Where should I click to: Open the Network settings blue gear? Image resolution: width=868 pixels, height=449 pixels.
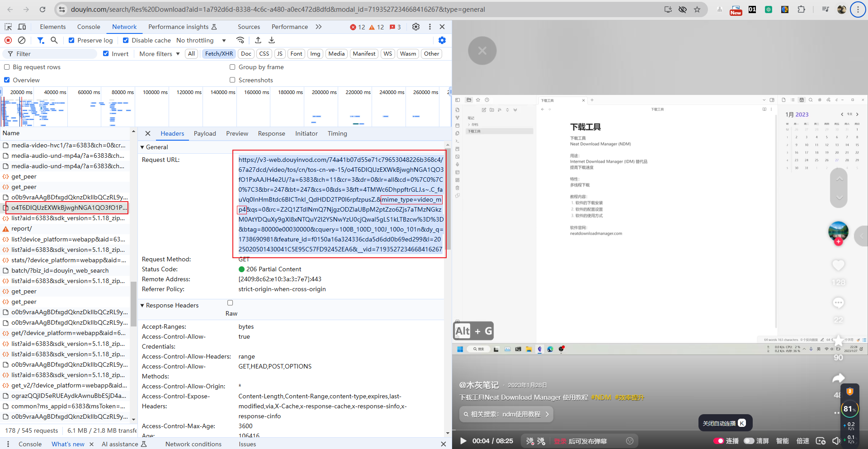[x=442, y=40]
